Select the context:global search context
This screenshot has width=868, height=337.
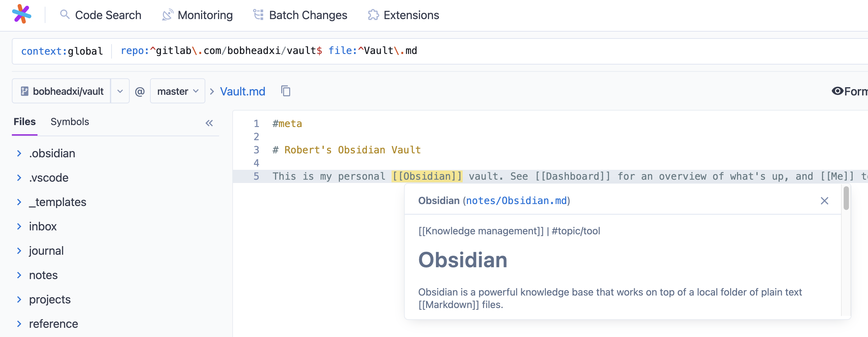click(x=62, y=51)
